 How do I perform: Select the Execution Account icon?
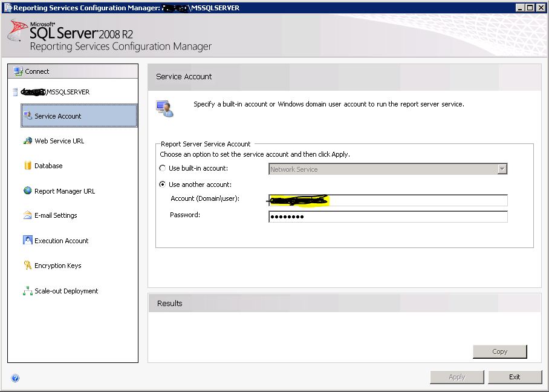pos(27,240)
